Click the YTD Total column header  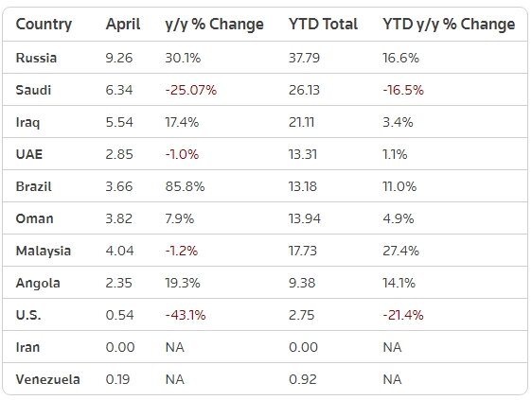point(323,25)
